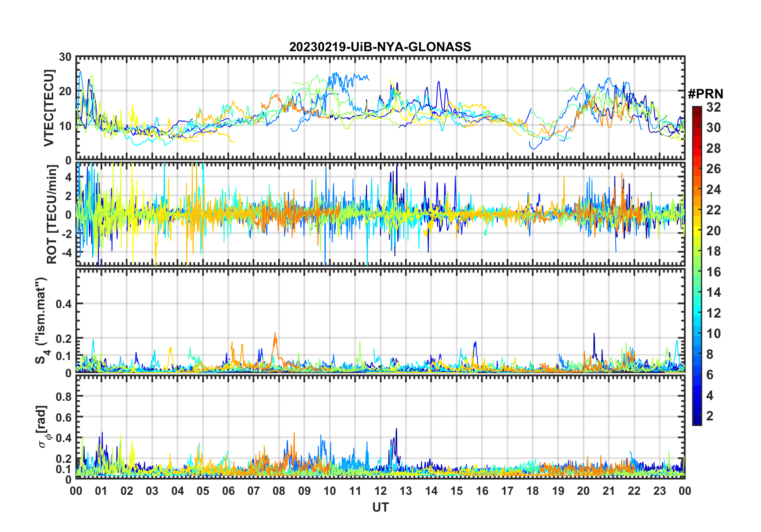761x532 pixels.
Task: Click colorbar tick label 16
Action: click(713, 272)
